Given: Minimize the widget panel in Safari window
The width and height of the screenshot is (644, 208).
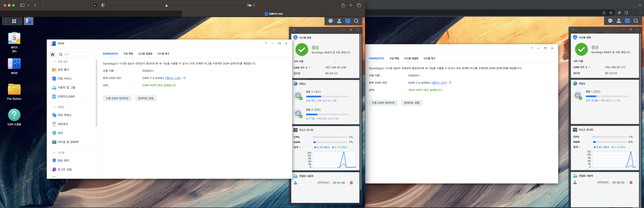Looking at the screenshot, I should point(344,30).
